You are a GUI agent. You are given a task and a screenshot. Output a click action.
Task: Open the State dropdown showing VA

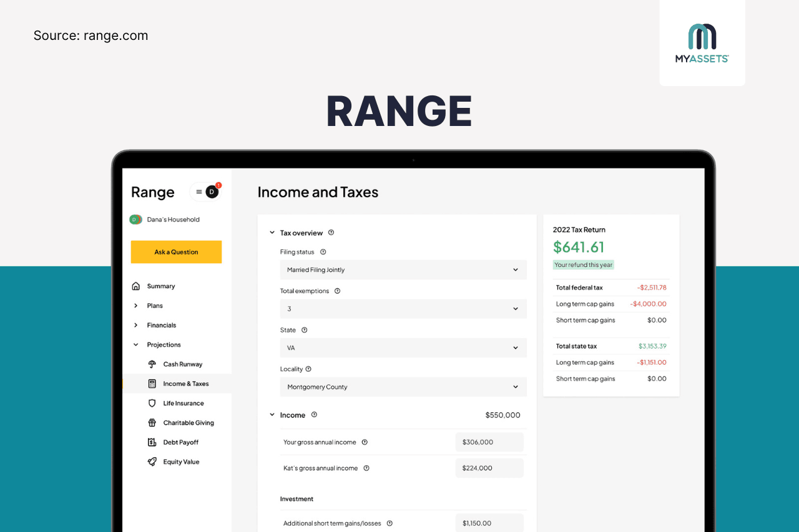pos(403,348)
